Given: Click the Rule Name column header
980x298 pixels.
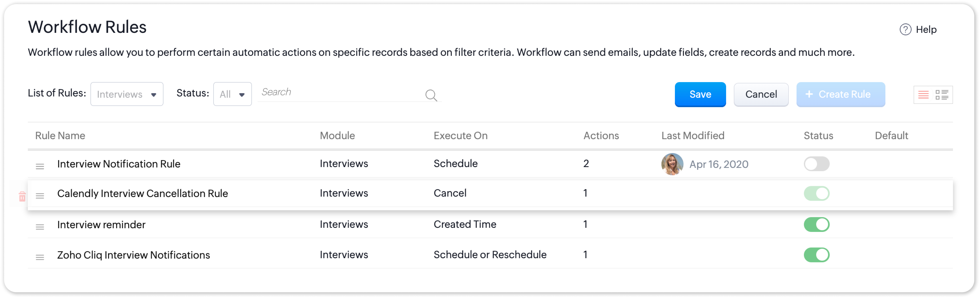Looking at the screenshot, I should [x=60, y=136].
